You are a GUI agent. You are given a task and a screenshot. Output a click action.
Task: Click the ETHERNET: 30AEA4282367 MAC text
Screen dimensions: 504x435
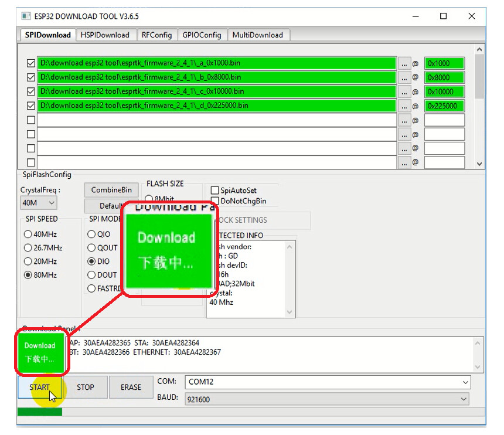click(x=177, y=352)
